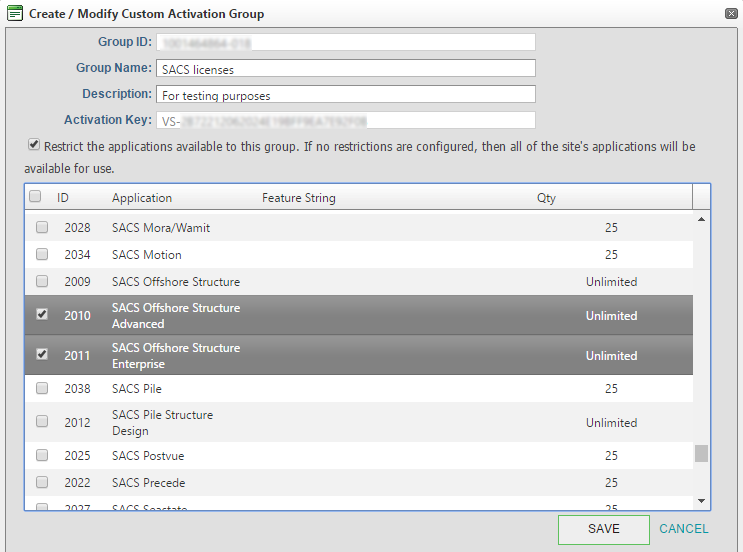Click into the Description field
The height and width of the screenshot is (552, 743).
click(345, 95)
